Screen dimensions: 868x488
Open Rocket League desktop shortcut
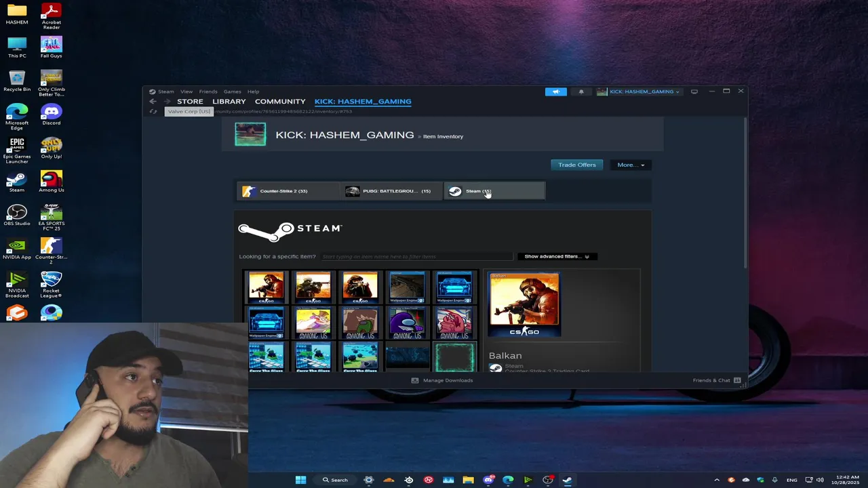pos(52,285)
